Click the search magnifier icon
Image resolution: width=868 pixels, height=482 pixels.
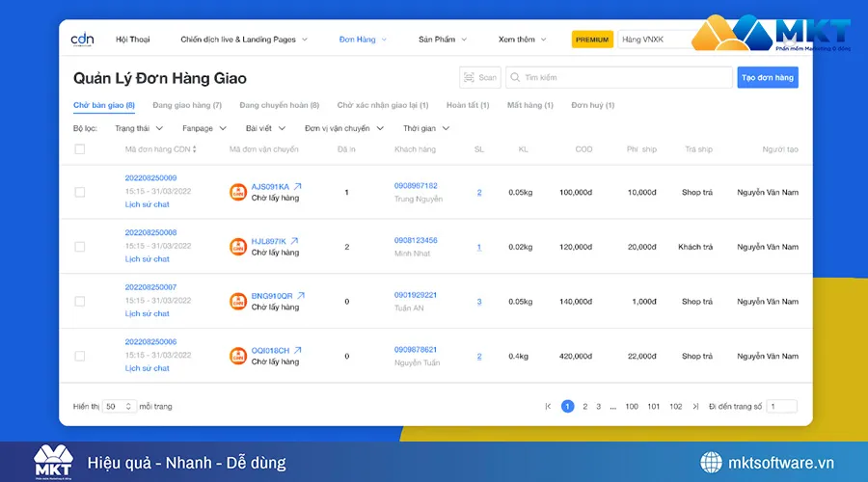point(515,77)
